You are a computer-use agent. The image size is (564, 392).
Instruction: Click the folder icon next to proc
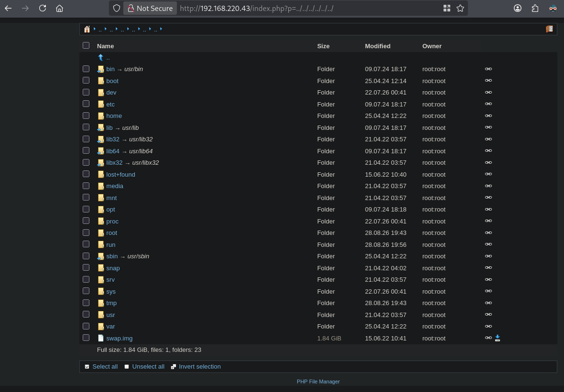coord(101,222)
